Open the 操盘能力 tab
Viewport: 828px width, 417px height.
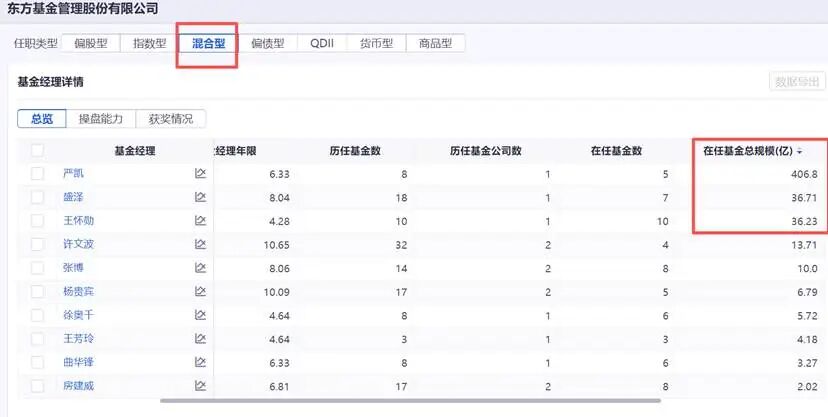tap(100, 119)
